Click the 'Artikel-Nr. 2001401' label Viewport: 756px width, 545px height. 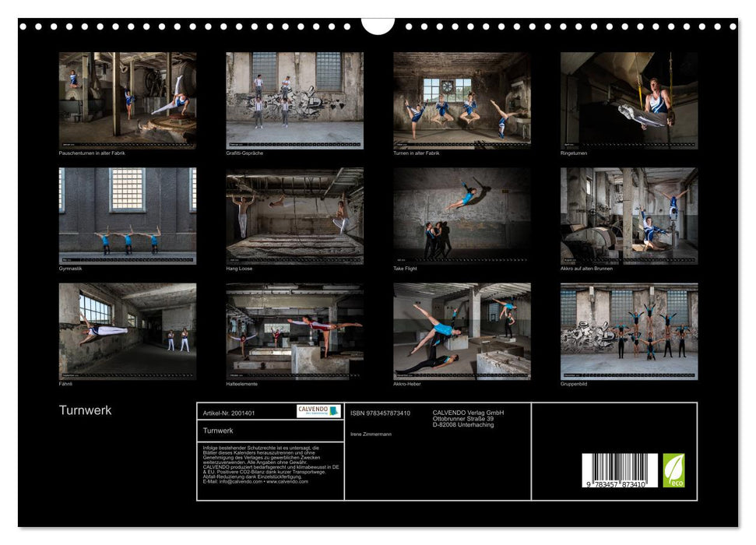coord(229,413)
